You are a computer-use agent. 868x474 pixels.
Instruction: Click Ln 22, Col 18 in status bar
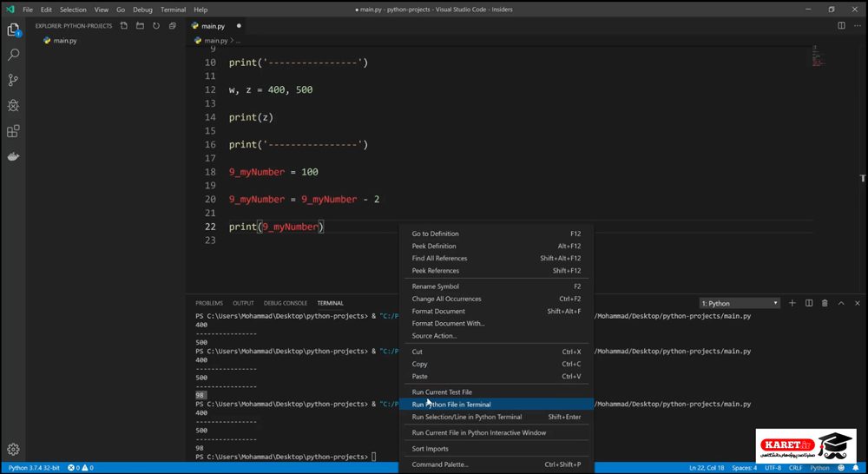point(707,468)
